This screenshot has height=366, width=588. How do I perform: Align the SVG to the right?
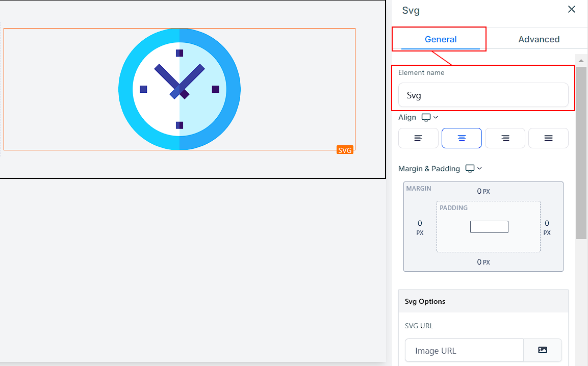(x=505, y=138)
